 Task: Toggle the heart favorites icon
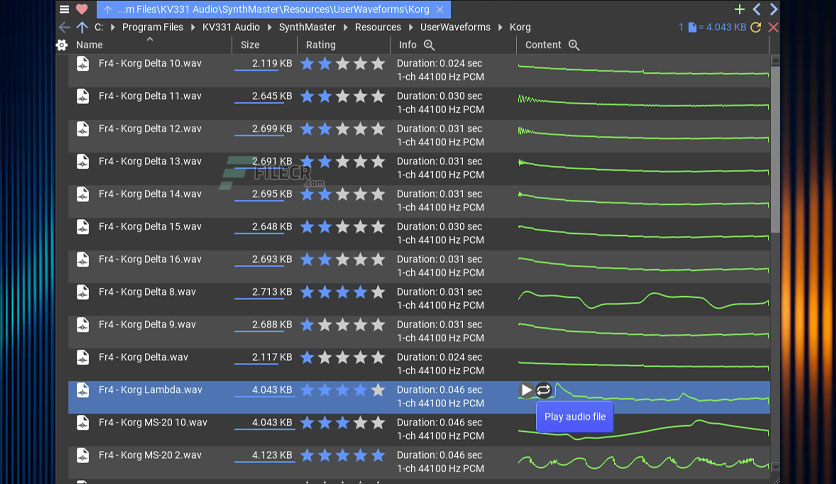coord(82,9)
